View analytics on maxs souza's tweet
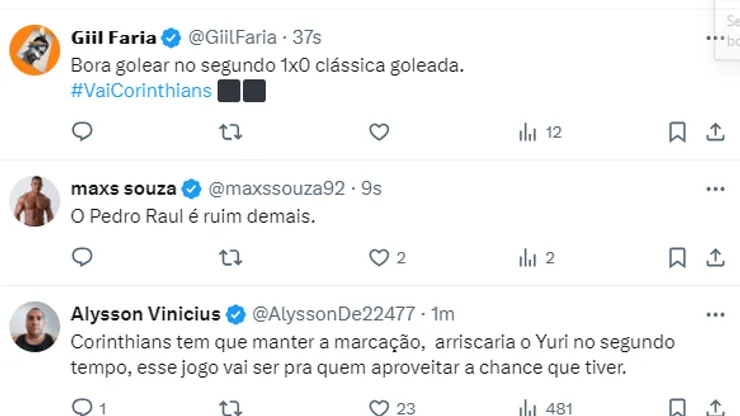This screenshot has height=416, width=740. point(537,258)
